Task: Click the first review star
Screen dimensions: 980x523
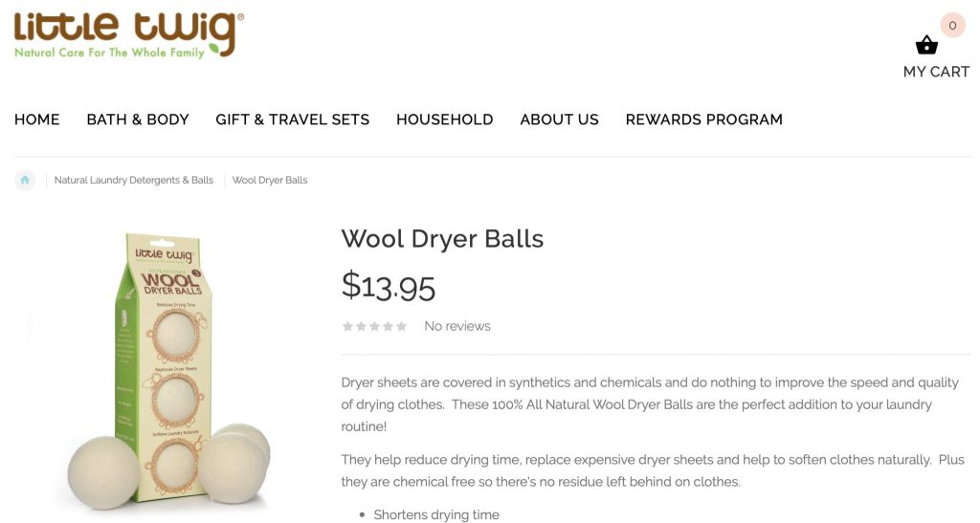Action: [x=348, y=326]
